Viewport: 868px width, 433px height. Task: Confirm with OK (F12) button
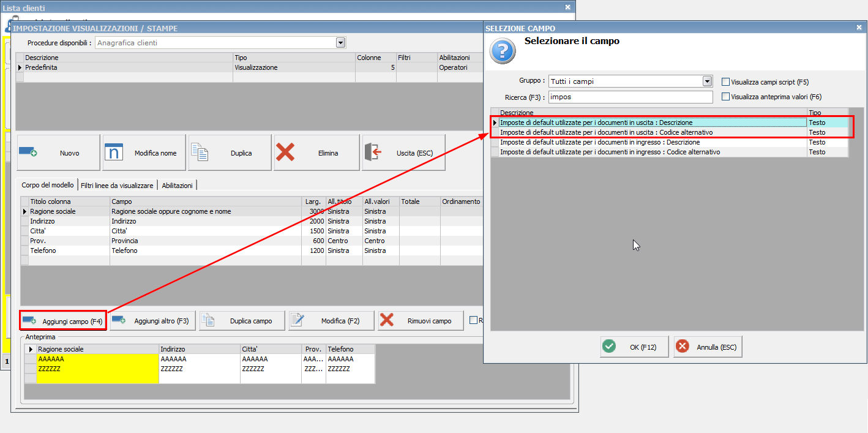(x=634, y=347)
